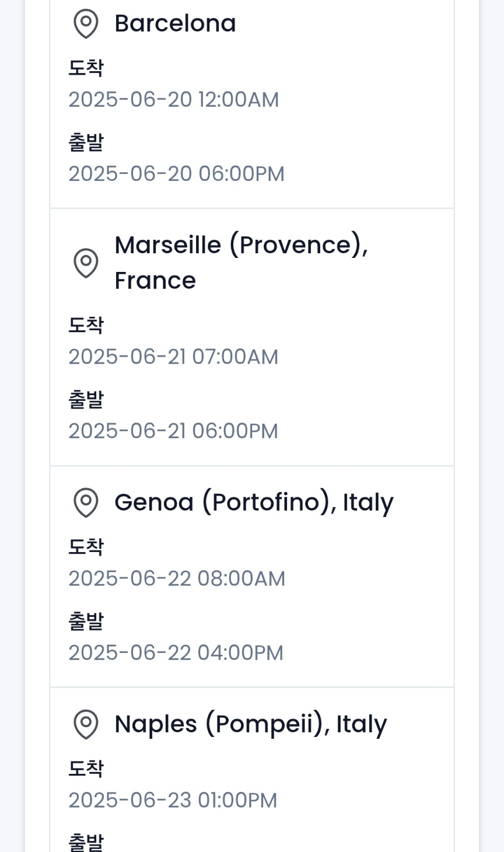Select the Genoa (Portofino), Italy heading
Screen dimensions: 504x852
pos(254,502)
